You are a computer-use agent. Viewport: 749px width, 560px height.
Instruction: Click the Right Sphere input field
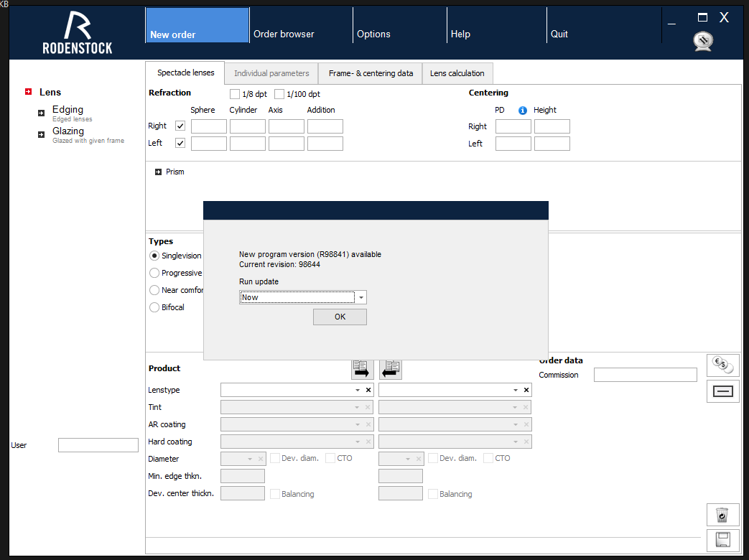[209, 126]
